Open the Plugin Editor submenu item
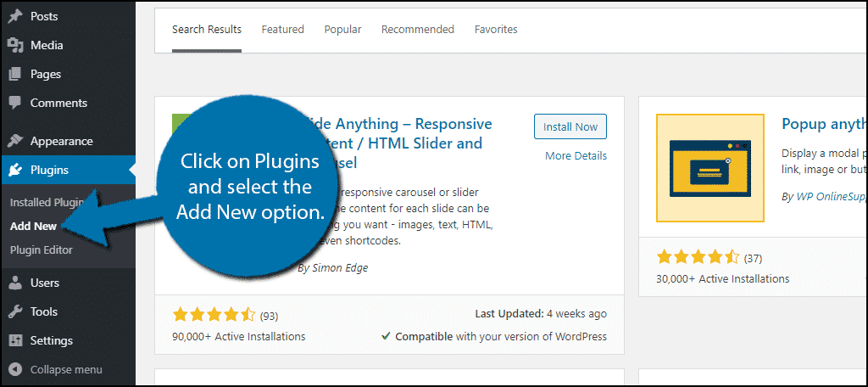This screenshot has height=387, width=868. [41, 250]
